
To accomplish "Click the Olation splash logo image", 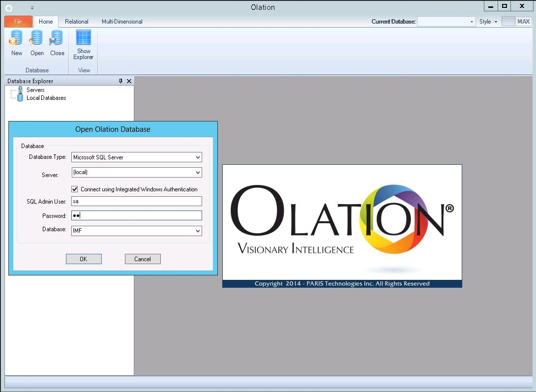I will [342, 226].
